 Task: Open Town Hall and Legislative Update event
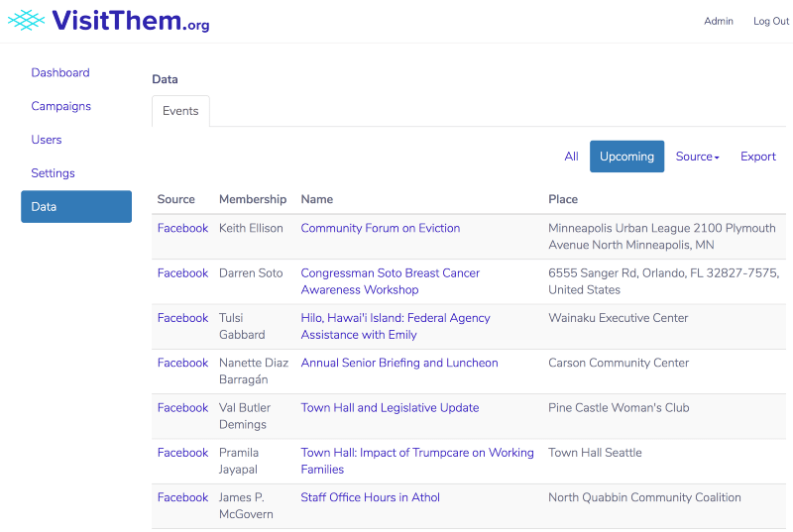point(390,407)
